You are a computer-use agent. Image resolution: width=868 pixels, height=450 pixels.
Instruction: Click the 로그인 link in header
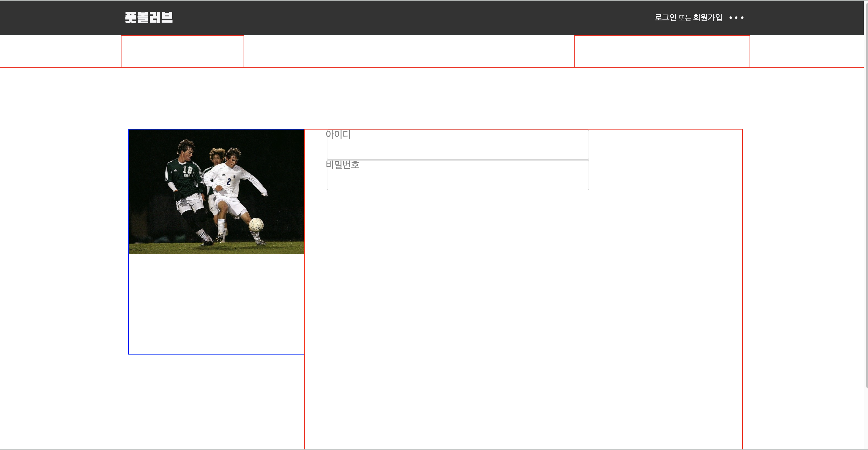point(665,18)
